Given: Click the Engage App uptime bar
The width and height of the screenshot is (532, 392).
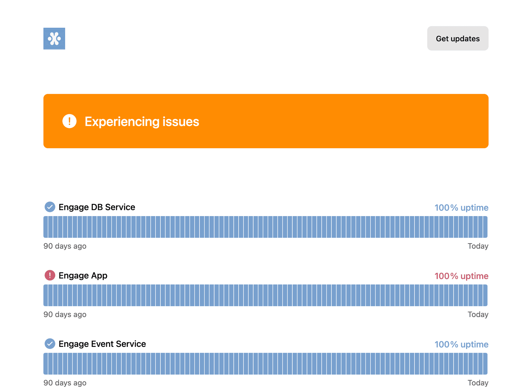Looking at the screenshot, I should (265, 295).
